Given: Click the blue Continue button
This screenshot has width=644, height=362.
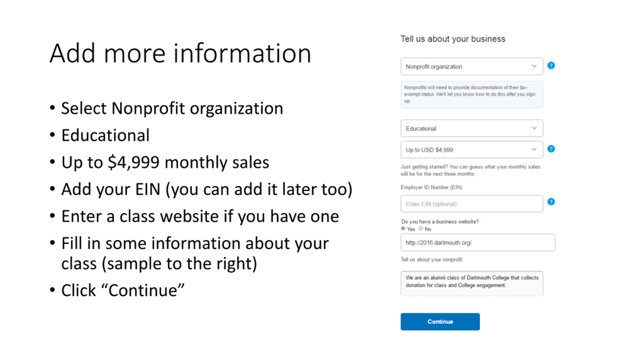Looking at the screenshot, I should coord(440,322).
